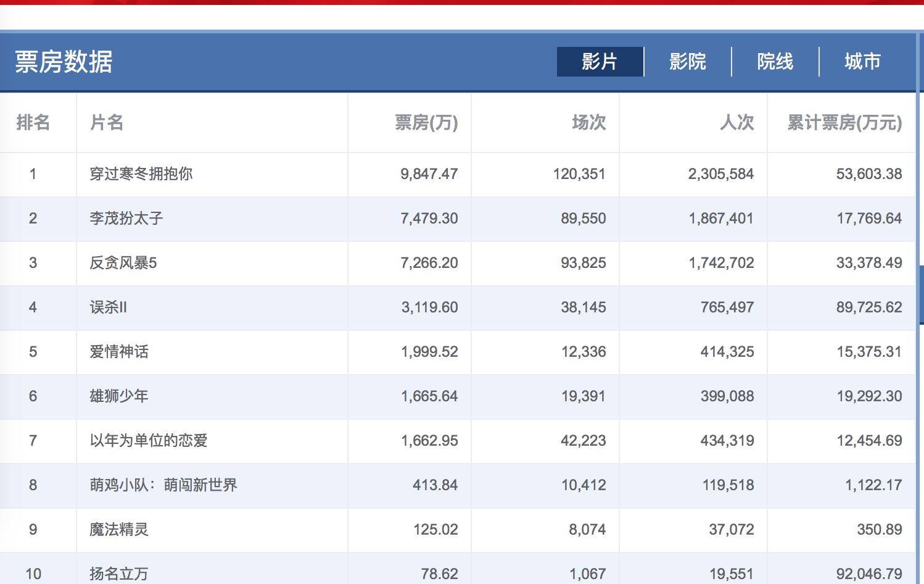
Task: Select the film 以年为单位的恋爱
Action: 149,441
